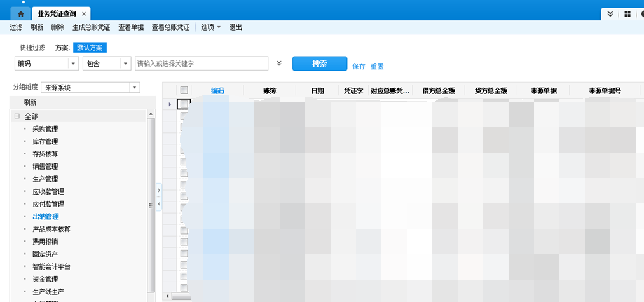Open the 选项 toolbar menu
The height and width of the screenshot is (302, 644).
(211, 27)
